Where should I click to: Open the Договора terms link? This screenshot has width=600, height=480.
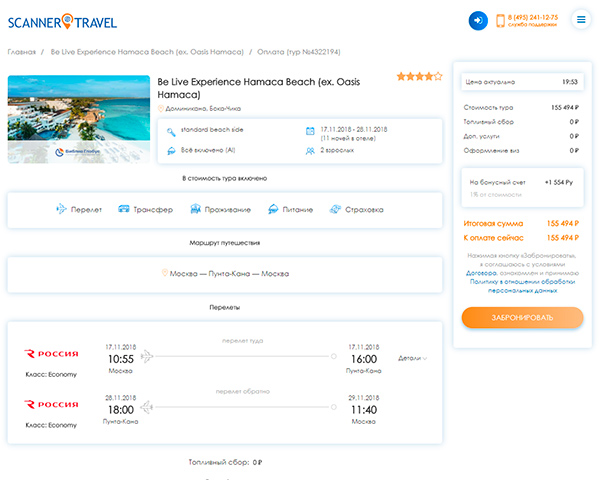coord(482,272)
